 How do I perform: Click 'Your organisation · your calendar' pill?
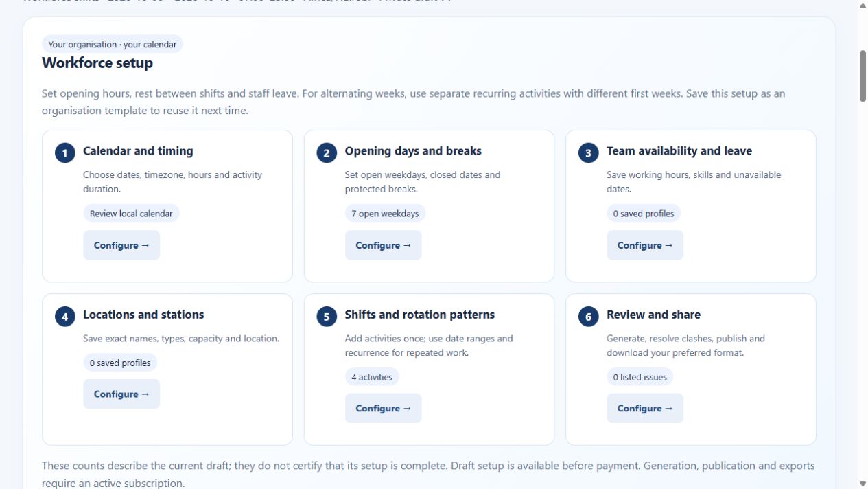click(x=113, y=45)
